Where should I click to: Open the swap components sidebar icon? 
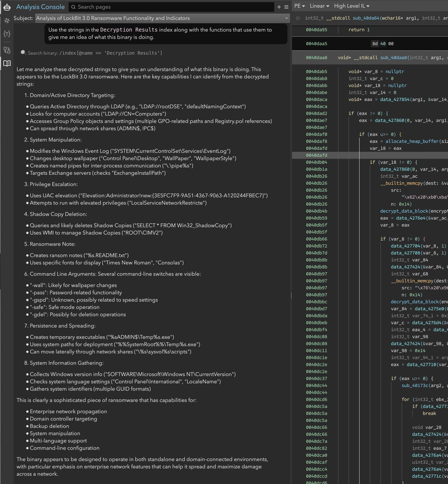7,50
